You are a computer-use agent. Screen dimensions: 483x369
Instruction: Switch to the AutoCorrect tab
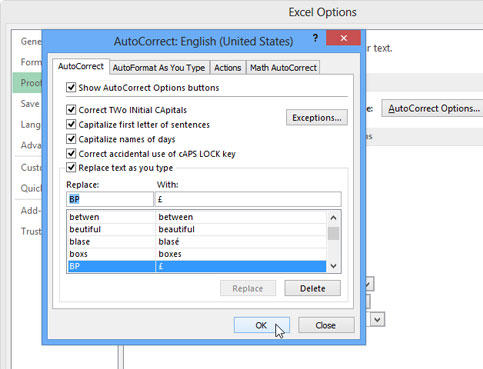(x=81, y=66)
